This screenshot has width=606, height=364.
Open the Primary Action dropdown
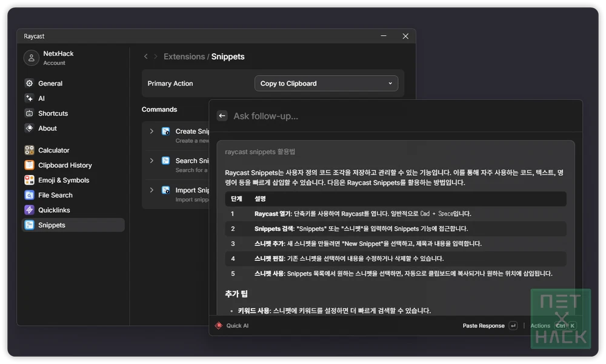(x=326, y=84)
